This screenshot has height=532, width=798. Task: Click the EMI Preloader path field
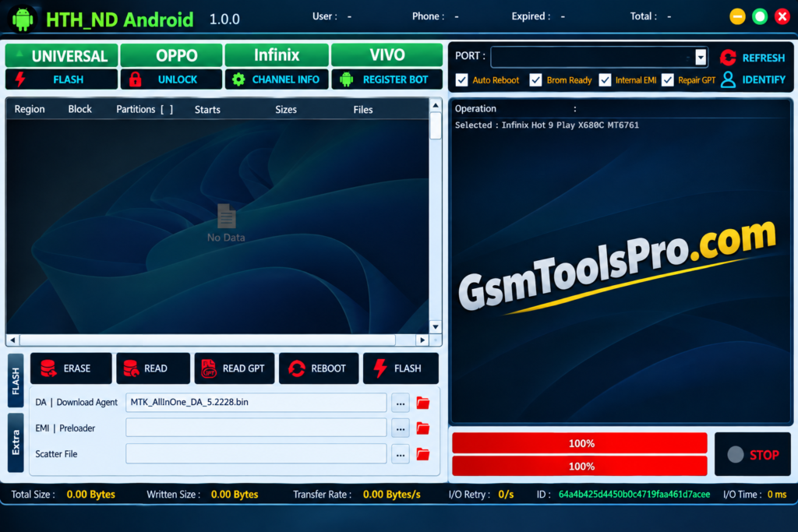pyautogui.click(x=256, y=428)
